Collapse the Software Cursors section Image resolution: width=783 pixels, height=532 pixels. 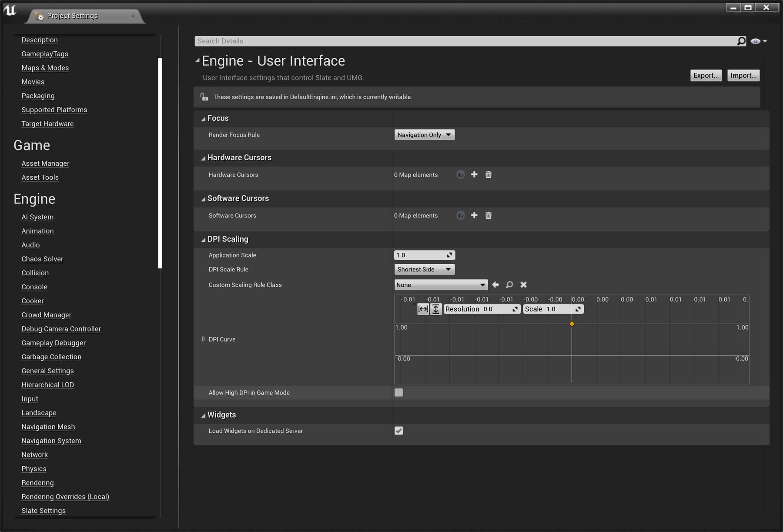tap(203, 199)
